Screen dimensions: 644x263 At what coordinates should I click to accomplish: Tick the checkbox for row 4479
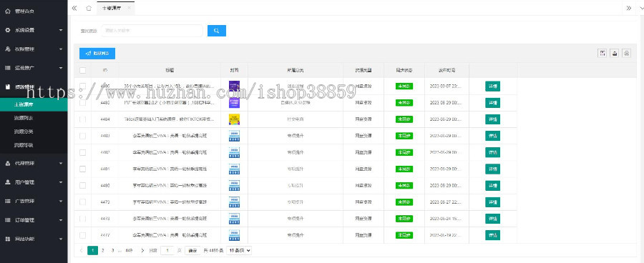[x=82, y=202]
